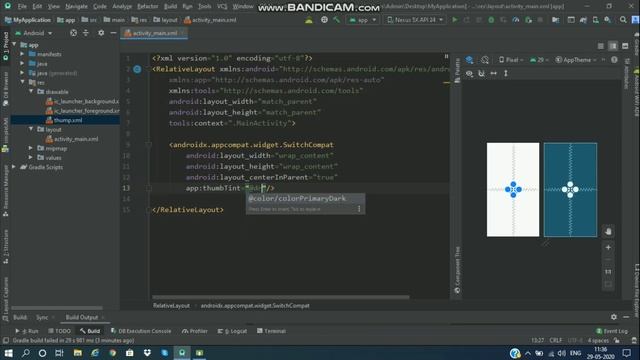Open the Android project view dropdown
This screenshot has height=360, width=640.
(33, 33)
